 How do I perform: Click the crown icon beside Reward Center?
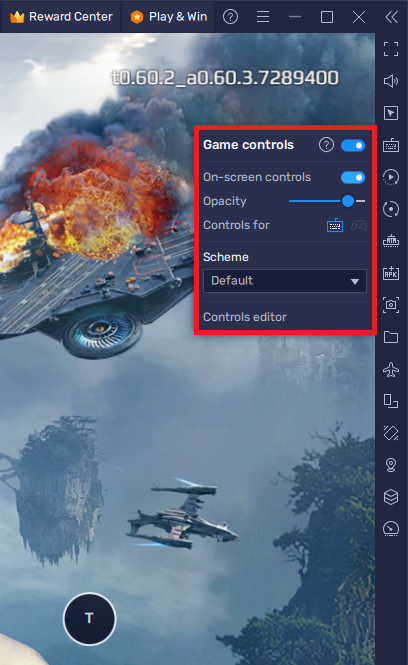(17, 17)
